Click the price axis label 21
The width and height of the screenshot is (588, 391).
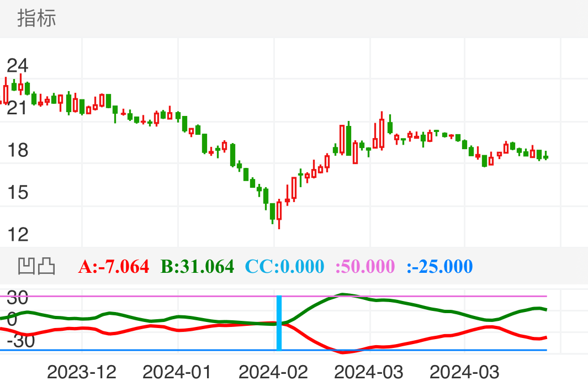coord(17,108)
